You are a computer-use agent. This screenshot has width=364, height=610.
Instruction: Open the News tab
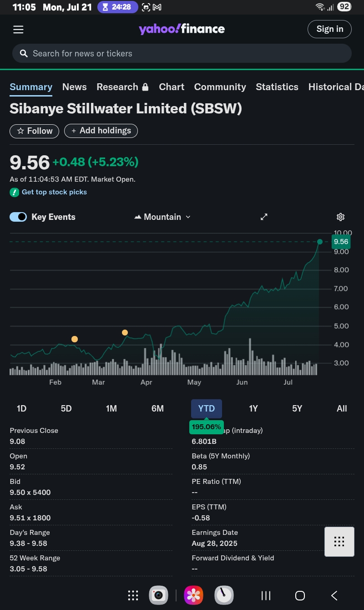74,87
